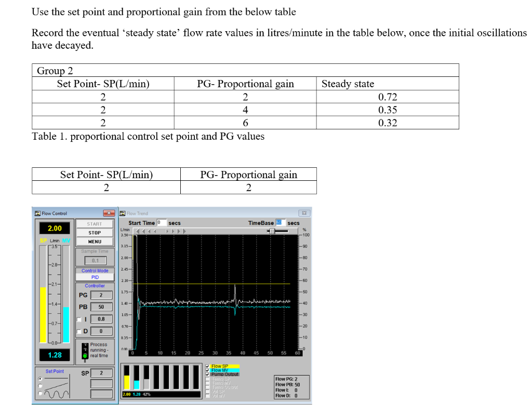
Task: Click the Table 1 caption text
Action: (x=148, y=136)
